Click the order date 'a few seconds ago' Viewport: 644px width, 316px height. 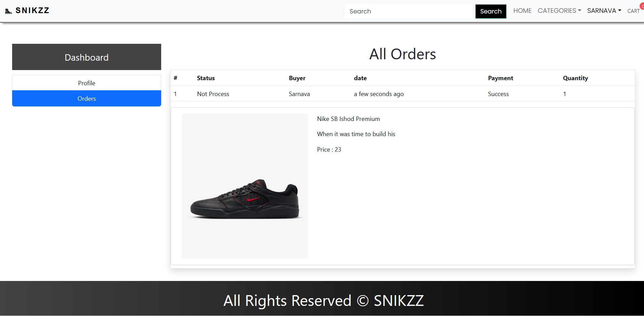point(378,94)
